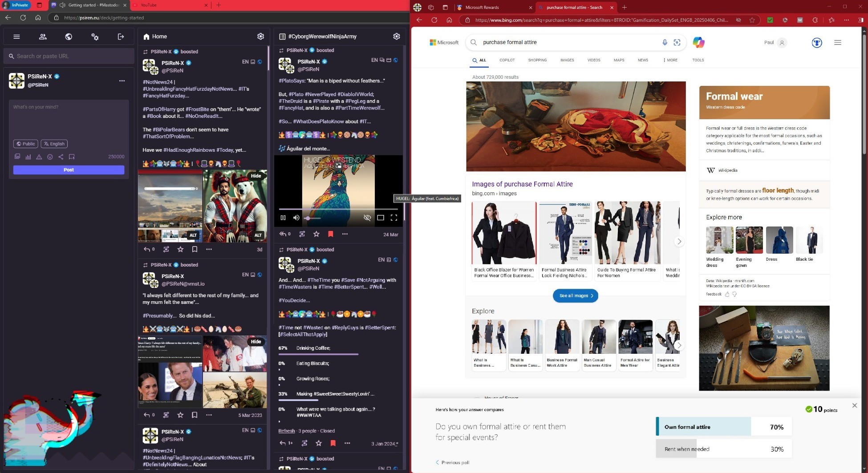The height and width of the screenshot is (473, 868).
Task: Switch Águilar video to theater mode
Action: (381, 218)
